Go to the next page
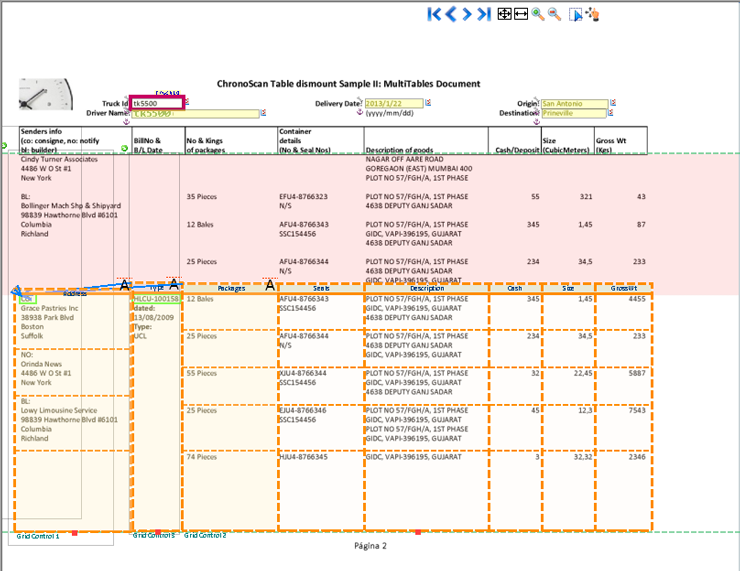Image resolution: width=740 pixels, height=571 pixels. pos(467,14)
